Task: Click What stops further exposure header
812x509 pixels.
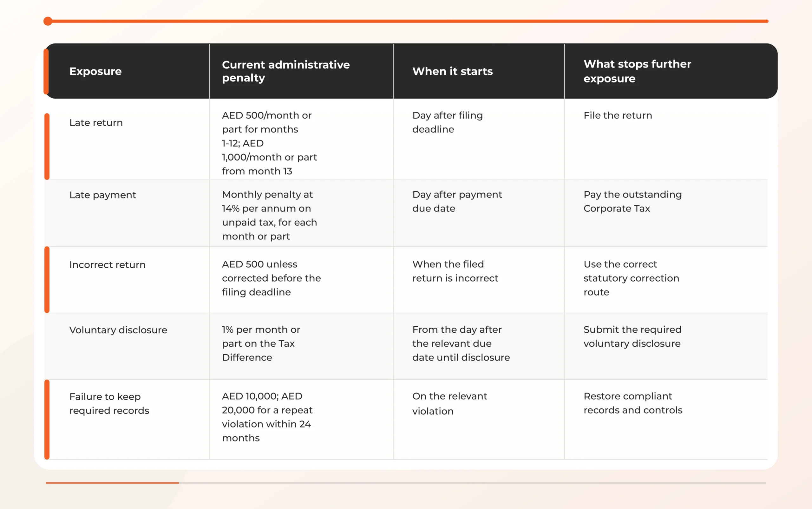Action: 637,71
